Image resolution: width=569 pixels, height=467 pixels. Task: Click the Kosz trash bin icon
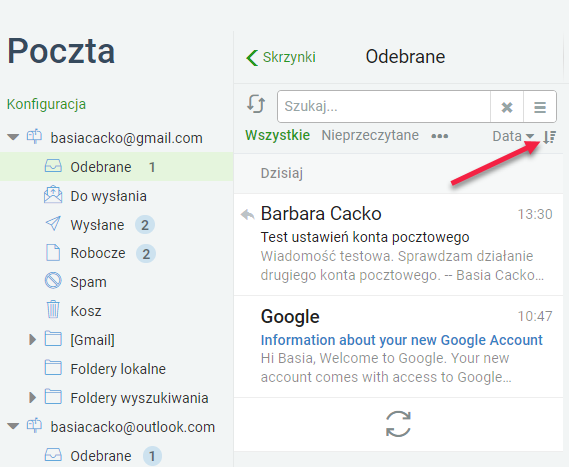[x=53, y=310]
